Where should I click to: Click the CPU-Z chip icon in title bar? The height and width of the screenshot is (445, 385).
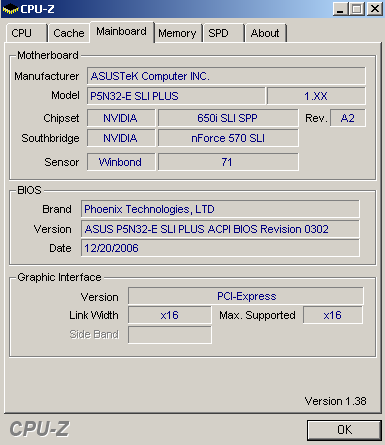[x=10, y=9]
